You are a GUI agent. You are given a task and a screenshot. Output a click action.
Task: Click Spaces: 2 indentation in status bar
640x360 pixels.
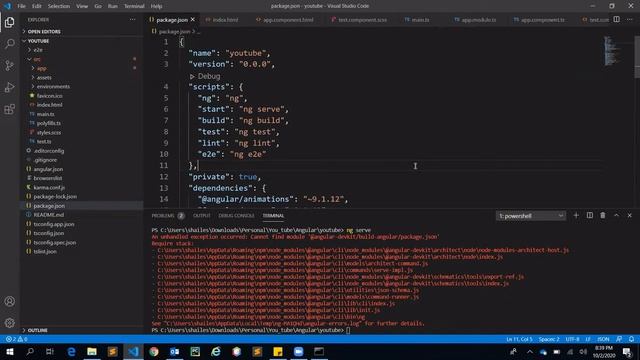(549, 339)
